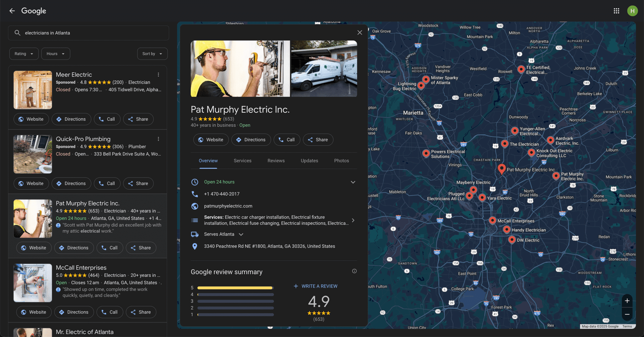Switch to the Updates tab
The image size is (644, 337).
coord(310,161)
